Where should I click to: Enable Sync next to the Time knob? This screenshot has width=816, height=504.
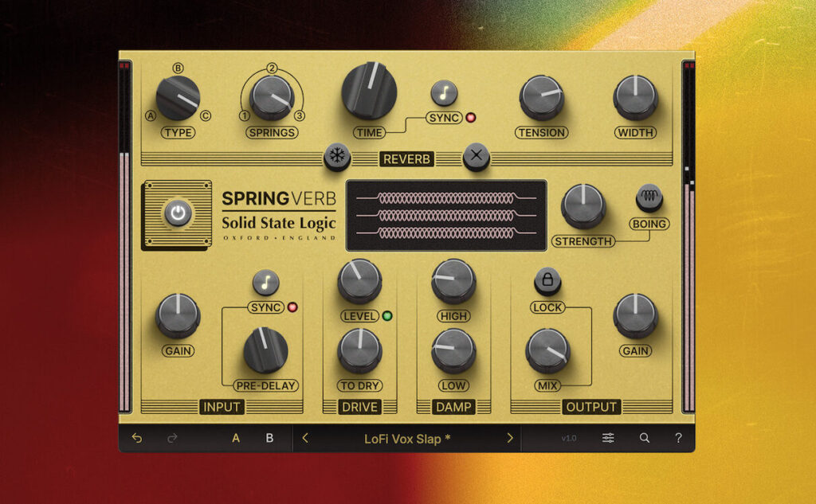point(444,93)
